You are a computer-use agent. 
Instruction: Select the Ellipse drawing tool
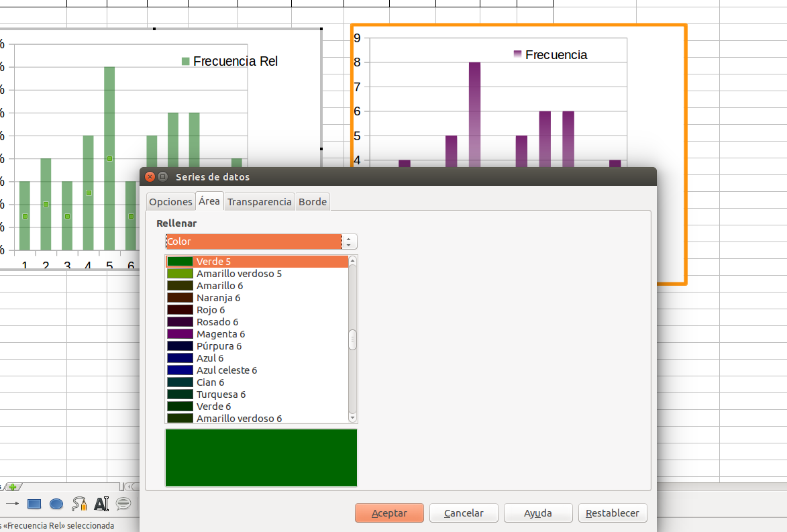click(x=56, y=503)
